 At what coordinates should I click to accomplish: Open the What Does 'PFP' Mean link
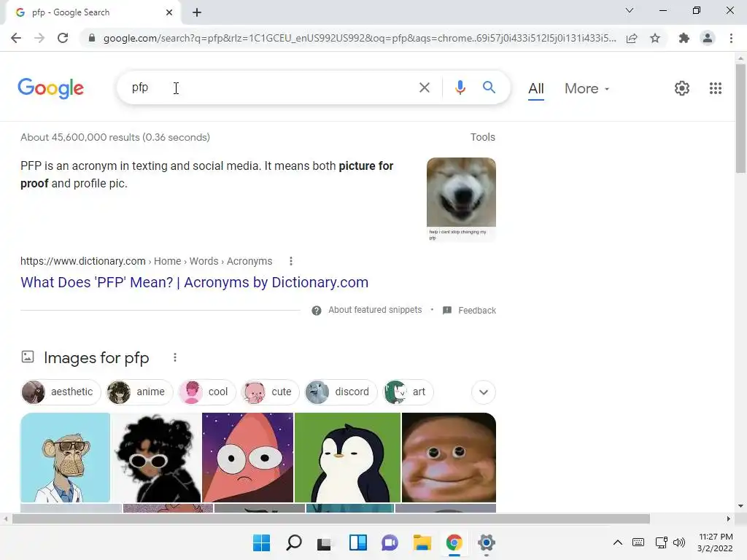[194, 282]
